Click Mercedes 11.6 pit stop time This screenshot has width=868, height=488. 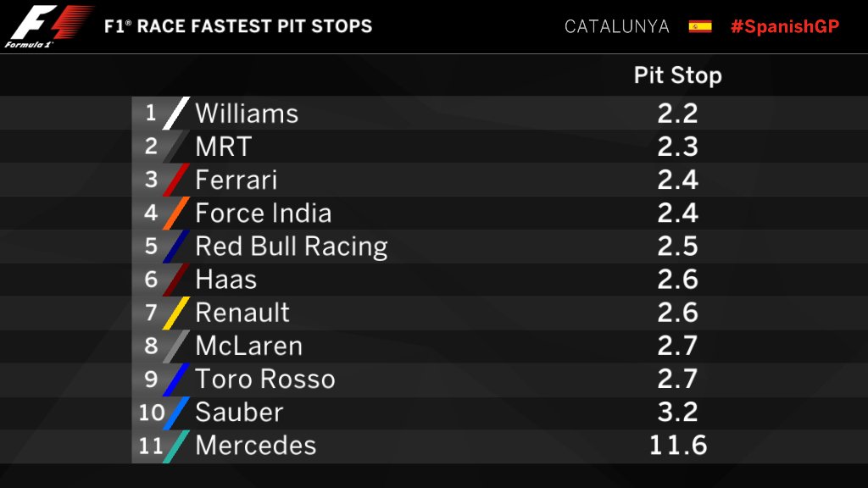(x=677, y=446)
